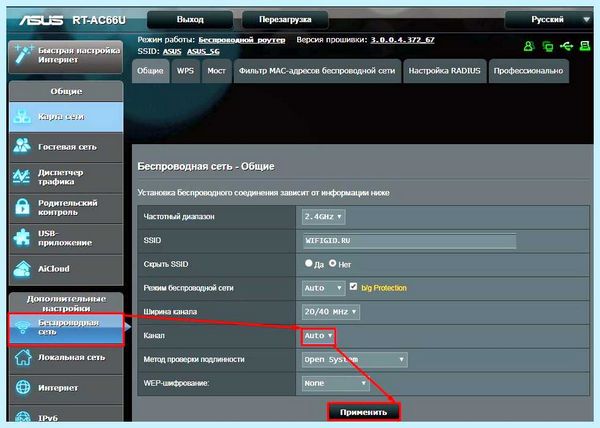Click the Дополнительные настройки section header
Image resolution: width=600 pixels, height=428 pixels.
pyautogui.click(x=66, y=304)
